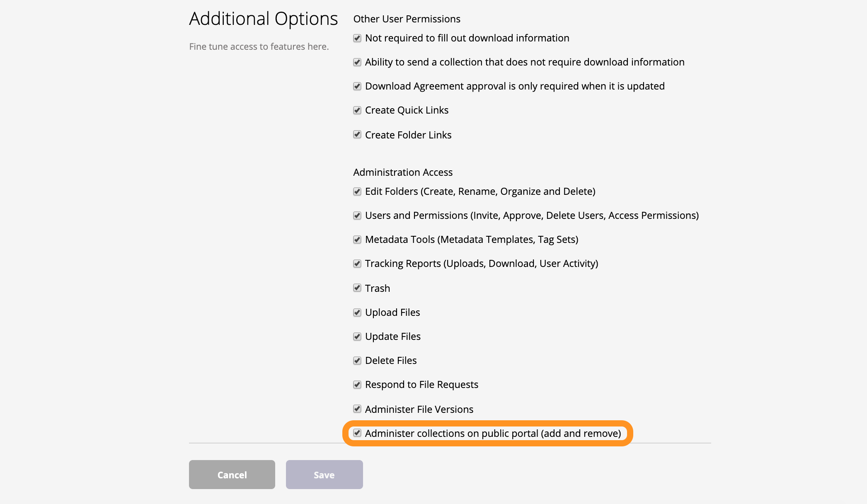Save the permission changes
867x504 pixels.
325,475
